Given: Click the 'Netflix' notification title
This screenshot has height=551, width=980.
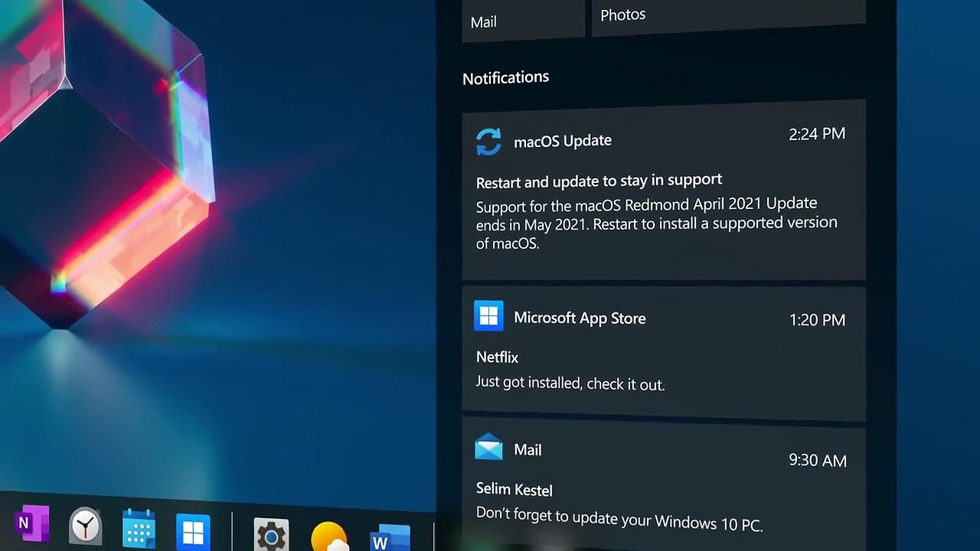Looking at the screenshot, I should pos(497,357).
